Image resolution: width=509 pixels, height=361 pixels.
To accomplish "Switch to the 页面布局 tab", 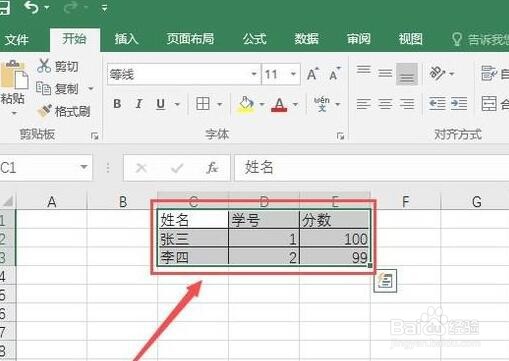I will point(190,39).
